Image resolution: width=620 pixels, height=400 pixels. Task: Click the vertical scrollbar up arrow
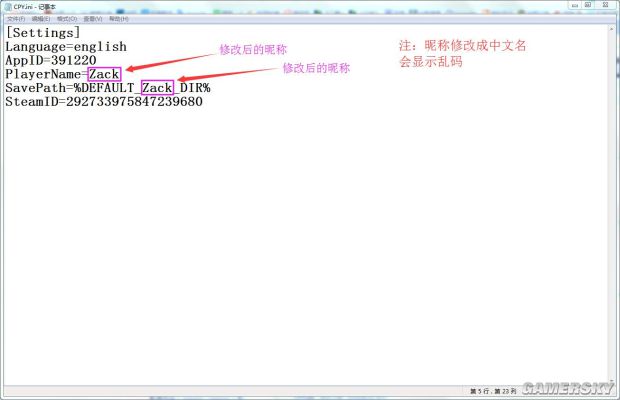[613, 28]
